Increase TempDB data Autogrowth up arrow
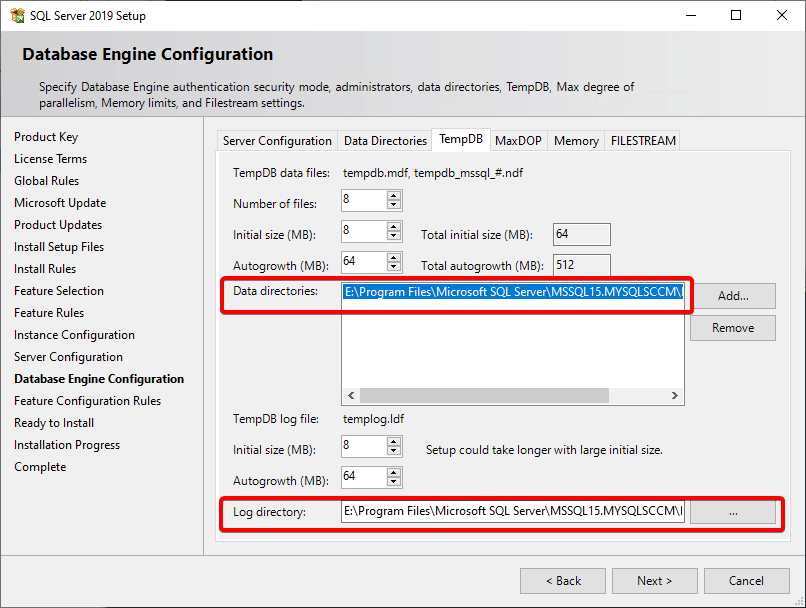Screen dimensions: 806x608 point(394,257)
